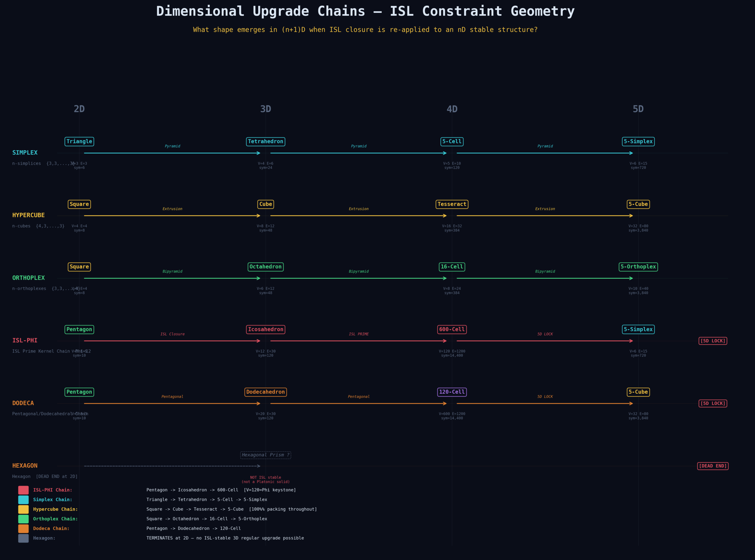The width and height of the screenshot is (755, 560).
Task: Click the [5D LOCK] badge in DODECA row
Action: tap(713, 404)
